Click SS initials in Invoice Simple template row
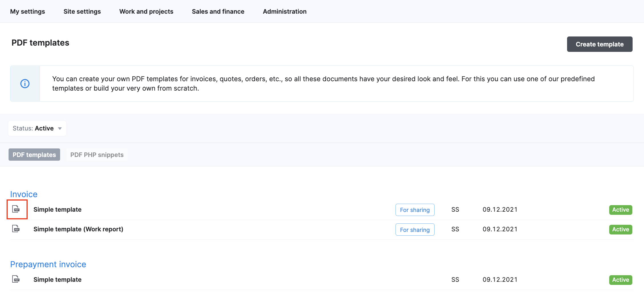Viewport: 644px width, 298px height. [x=455, y=210]
